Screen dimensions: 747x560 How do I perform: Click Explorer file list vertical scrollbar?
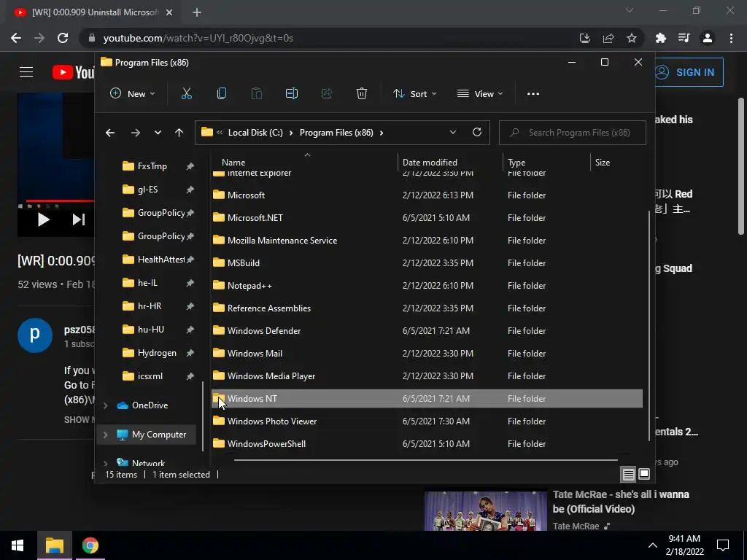649,327
